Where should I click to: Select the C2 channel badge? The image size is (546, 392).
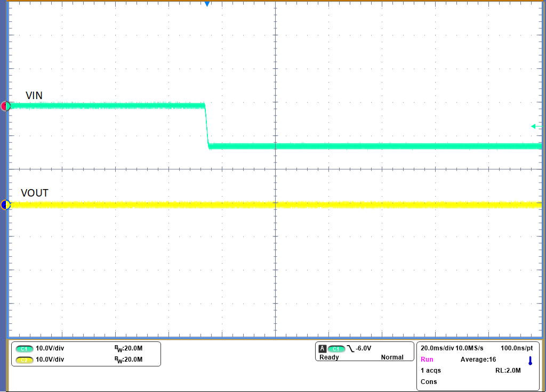24,361
